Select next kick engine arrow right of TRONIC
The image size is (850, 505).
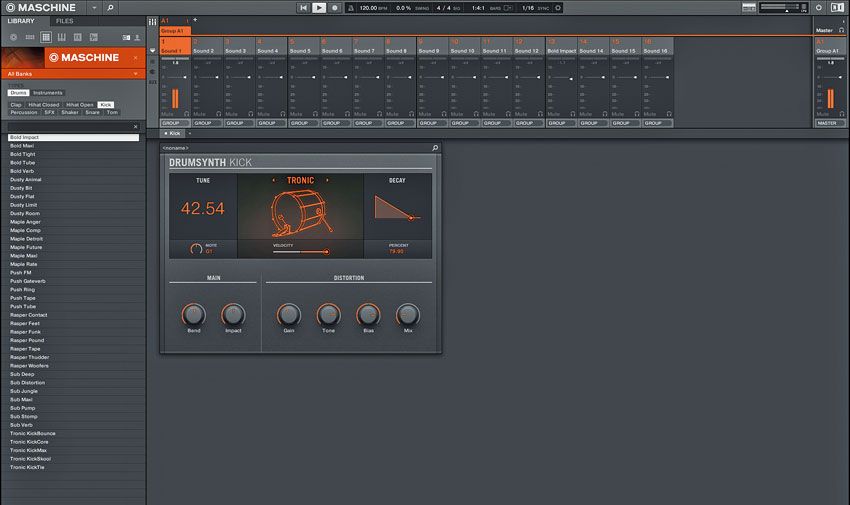(327, 180)
